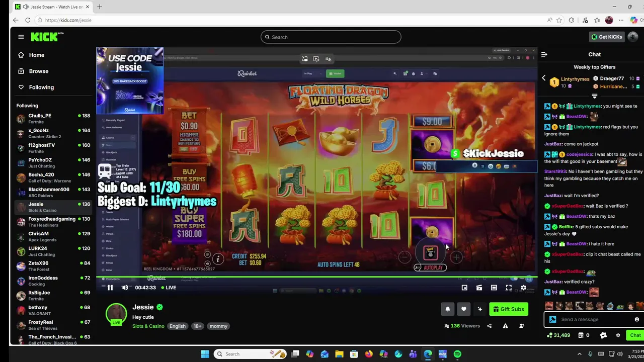Favorite this page with star icon
This screenshot has height=362, width=644.
(559, 20)
